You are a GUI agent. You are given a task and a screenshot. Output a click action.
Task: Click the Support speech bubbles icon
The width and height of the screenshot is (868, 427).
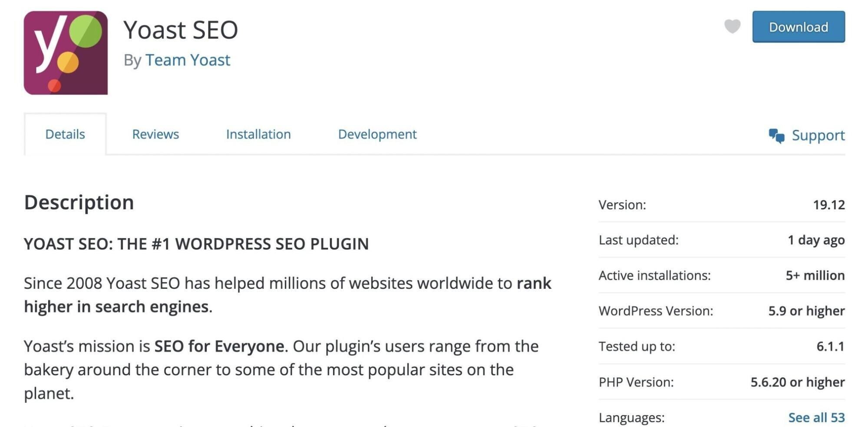(x=776, y=136)
